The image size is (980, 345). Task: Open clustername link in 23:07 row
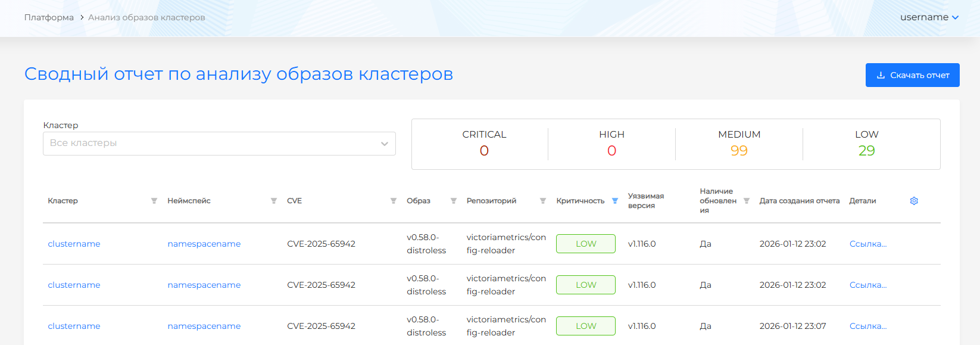74,326
